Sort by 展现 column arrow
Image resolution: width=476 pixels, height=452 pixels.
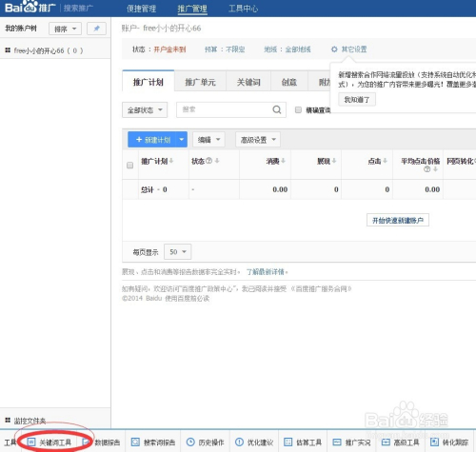(x=334, y=161)
